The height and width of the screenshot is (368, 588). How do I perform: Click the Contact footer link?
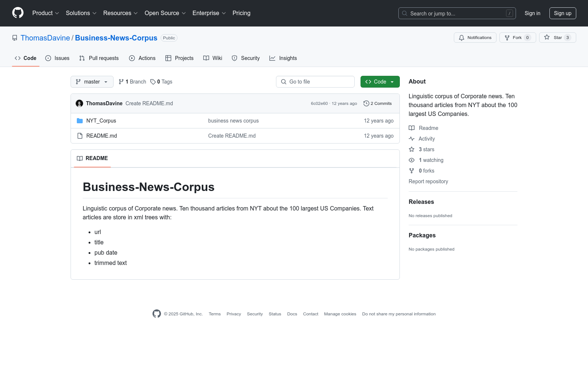point(311,314)
